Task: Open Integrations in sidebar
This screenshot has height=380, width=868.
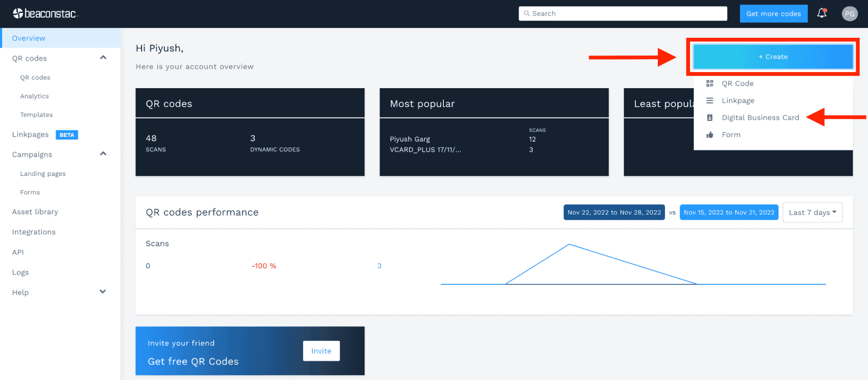Action: 34,232
